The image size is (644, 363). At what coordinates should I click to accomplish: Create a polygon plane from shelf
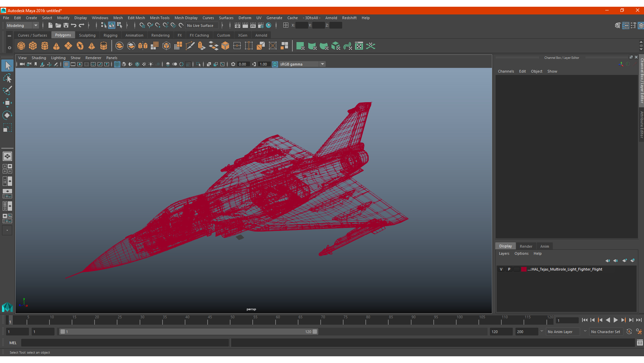(68, 46)
